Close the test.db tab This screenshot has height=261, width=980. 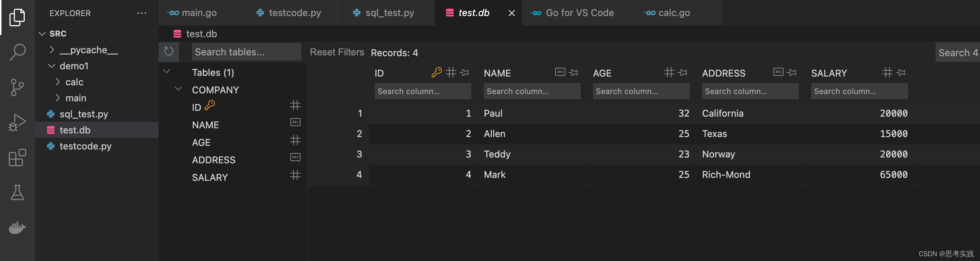(512, 13)
